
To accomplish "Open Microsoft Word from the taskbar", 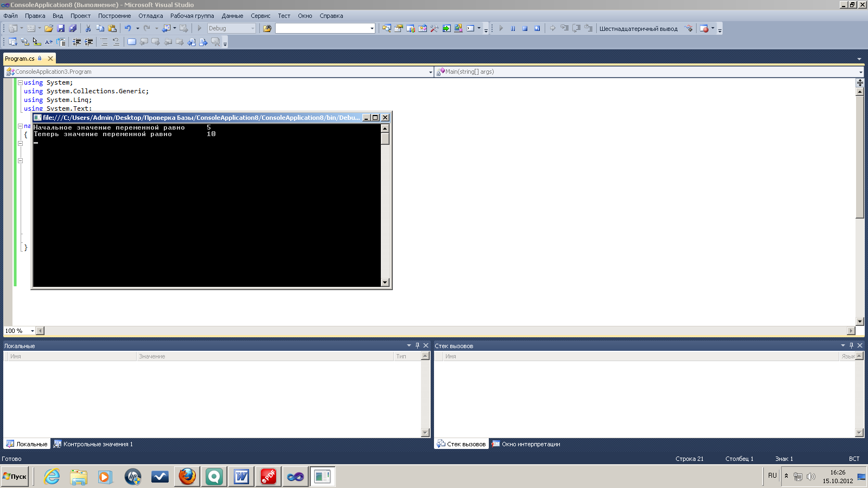I will [241, 477].
